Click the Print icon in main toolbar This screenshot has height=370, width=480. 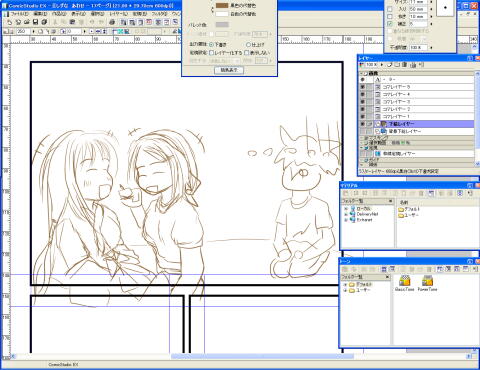pos(112,22)
